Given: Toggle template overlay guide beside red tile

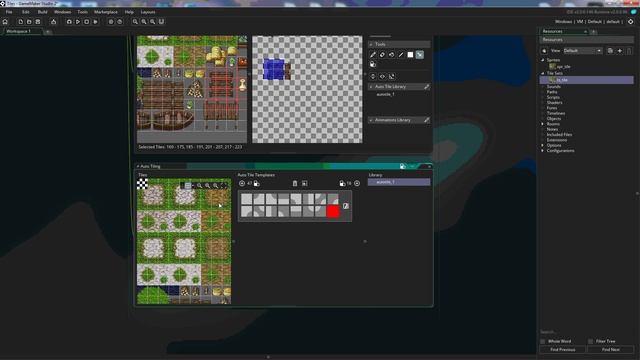Looking at the screenshot, I should (x=346, y=206).
